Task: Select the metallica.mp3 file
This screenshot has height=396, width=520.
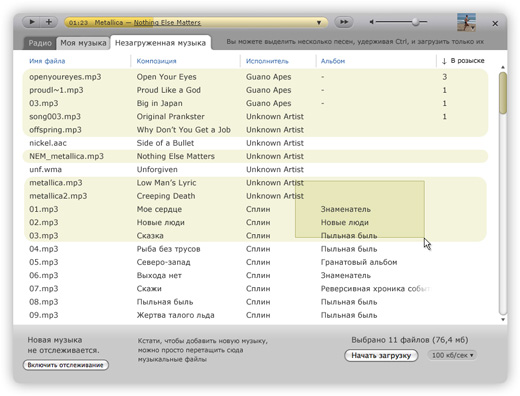Action: point(56,183)
